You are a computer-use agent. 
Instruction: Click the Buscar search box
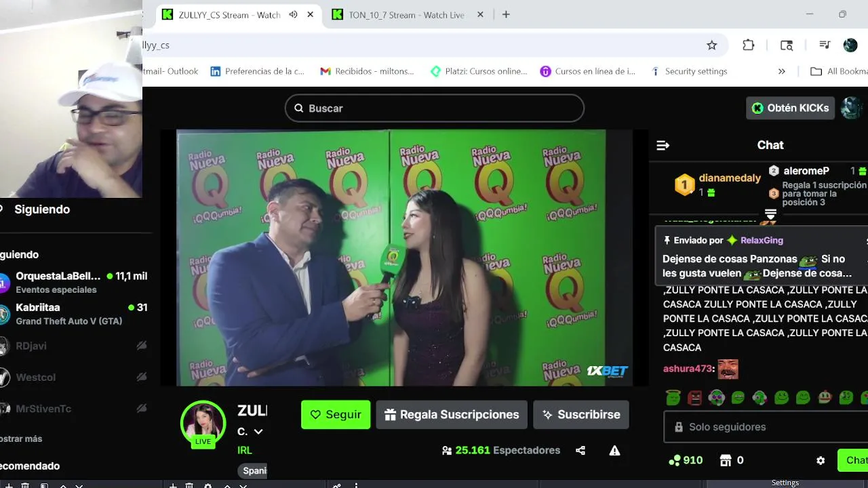(435, 108)
